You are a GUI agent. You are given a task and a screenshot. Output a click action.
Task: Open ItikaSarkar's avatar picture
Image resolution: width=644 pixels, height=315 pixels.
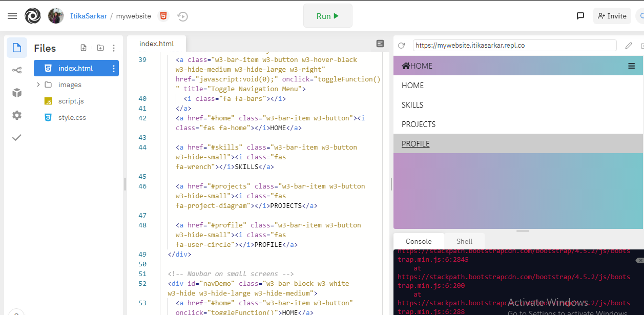tap(56, 16)
